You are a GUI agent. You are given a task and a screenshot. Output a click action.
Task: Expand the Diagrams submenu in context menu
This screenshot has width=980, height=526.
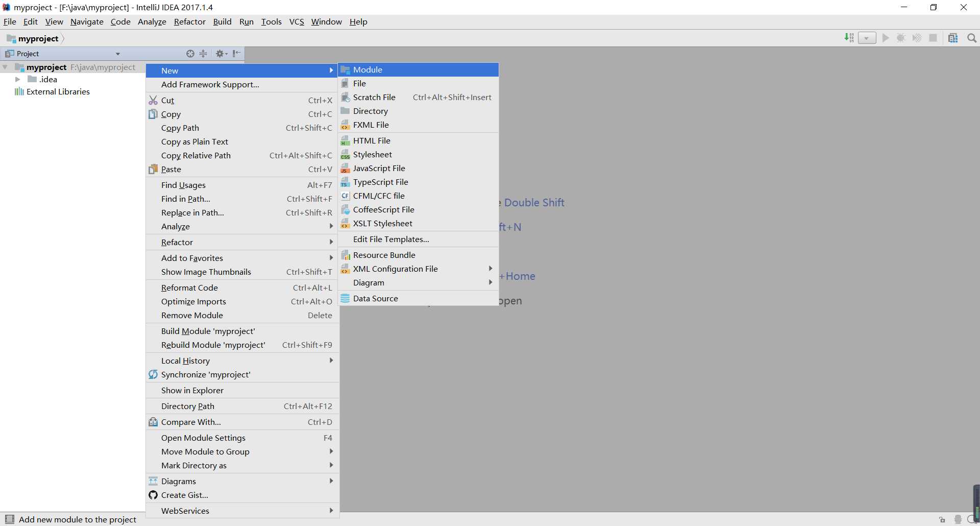[242, 482]
